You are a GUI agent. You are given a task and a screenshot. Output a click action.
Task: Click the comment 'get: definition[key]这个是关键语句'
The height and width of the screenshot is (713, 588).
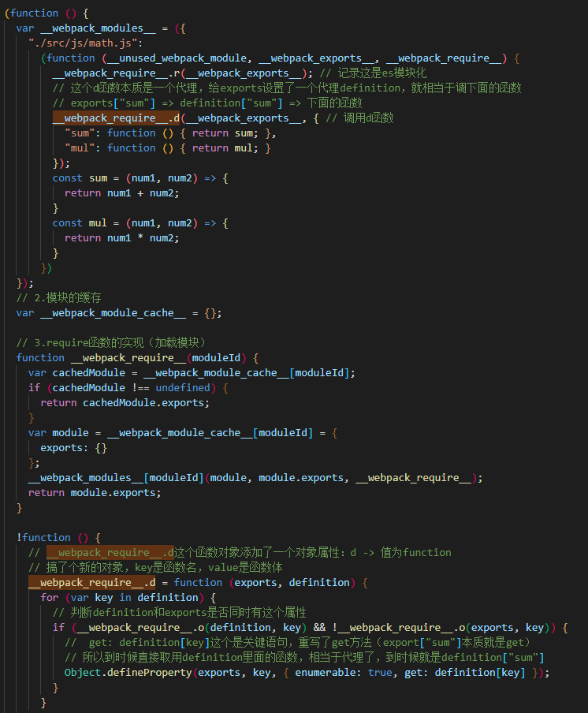[298, 643]
